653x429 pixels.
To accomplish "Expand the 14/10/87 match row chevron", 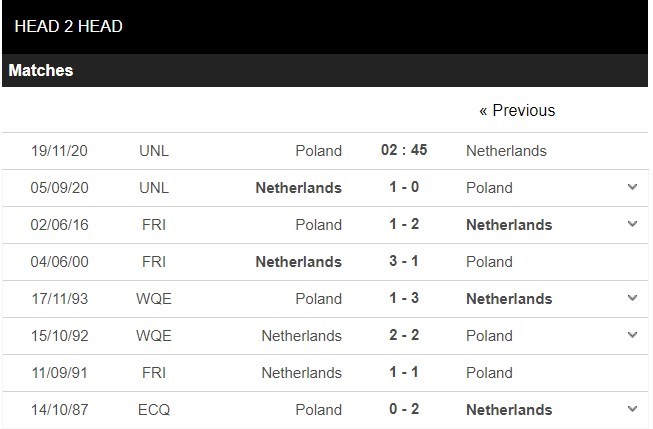I will (x=632, y=409).
